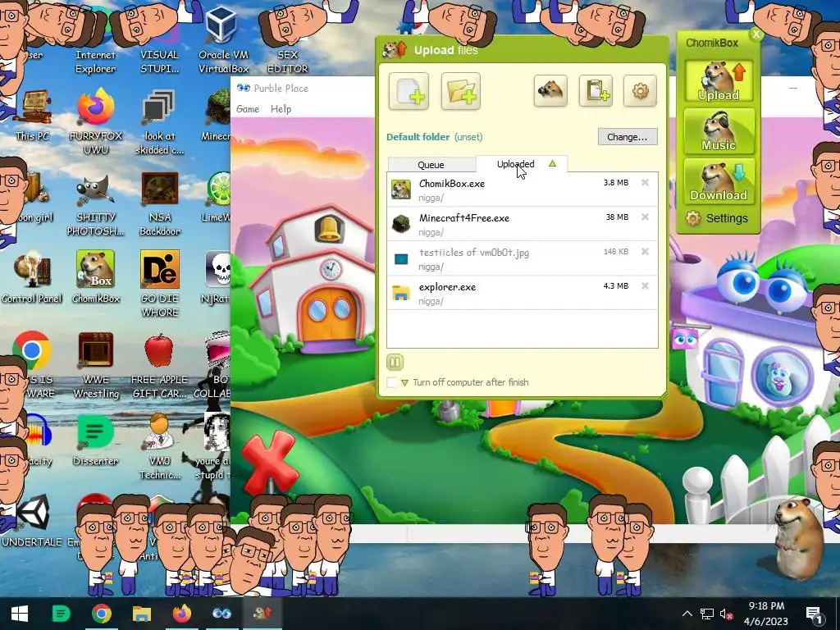This screenshot has height=630, width=840.
Task: Remove the vm0b0t.jpg entry from the list
Action: click(645, 251)
